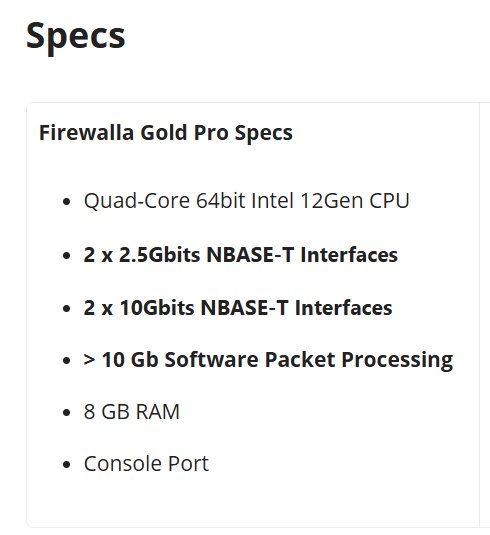Click the word CPU in first spec
This screenshot has height=535, width=490.
[x=389, y=201]
